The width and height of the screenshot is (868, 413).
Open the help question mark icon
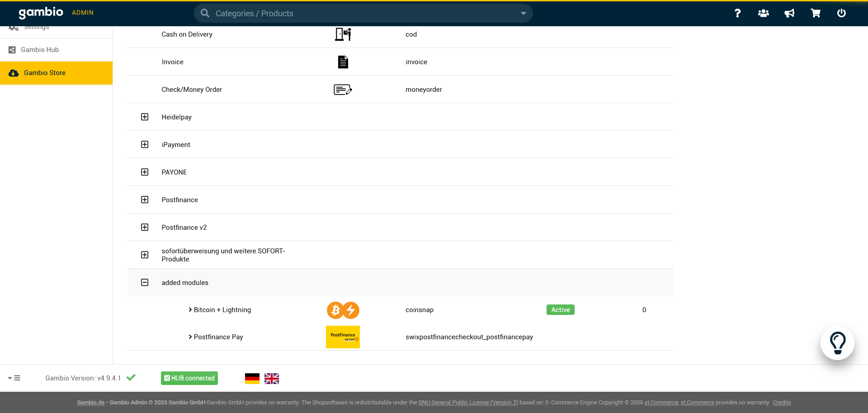(x=737, y=13)
